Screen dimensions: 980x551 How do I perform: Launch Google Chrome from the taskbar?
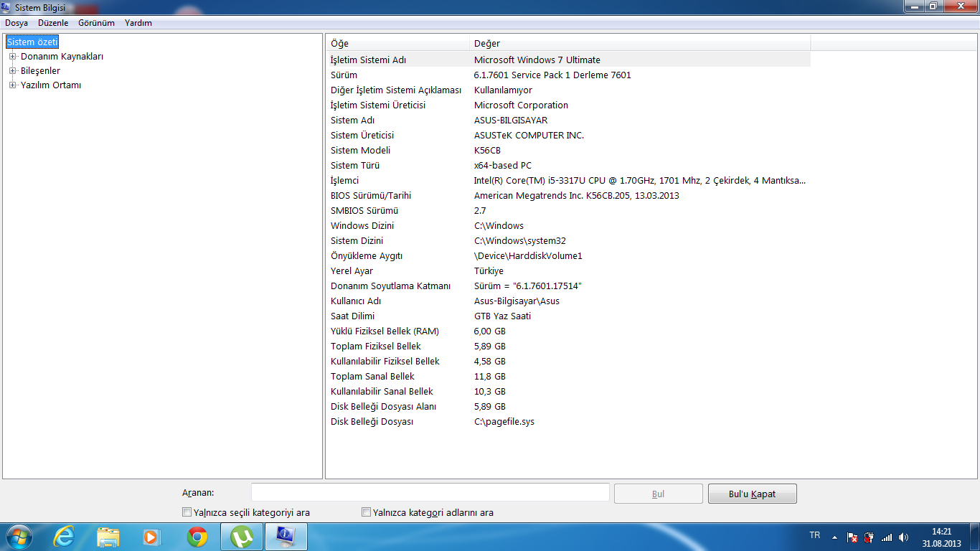197,537
